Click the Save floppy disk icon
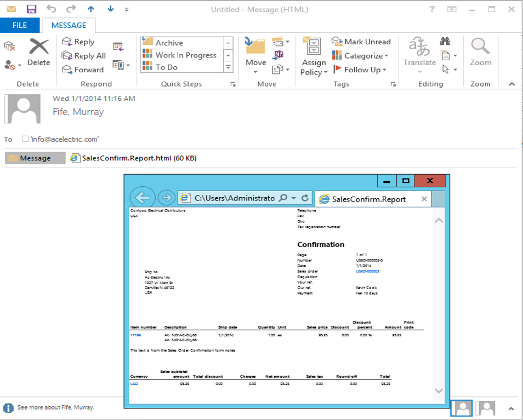The height and width of the screenshot is (420, 523). [31, 9]
